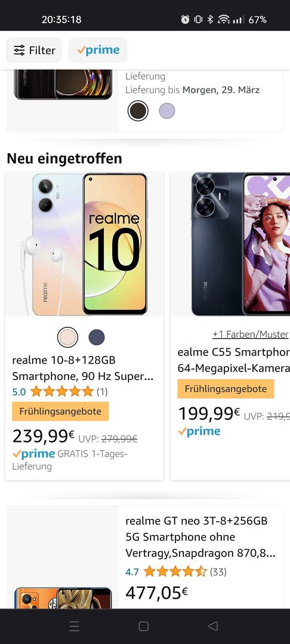Tap the Frühlingsangebote badge under realme C55
Image resolution: width=290 pixels, height=644 pixels.
tap(226, 389)
